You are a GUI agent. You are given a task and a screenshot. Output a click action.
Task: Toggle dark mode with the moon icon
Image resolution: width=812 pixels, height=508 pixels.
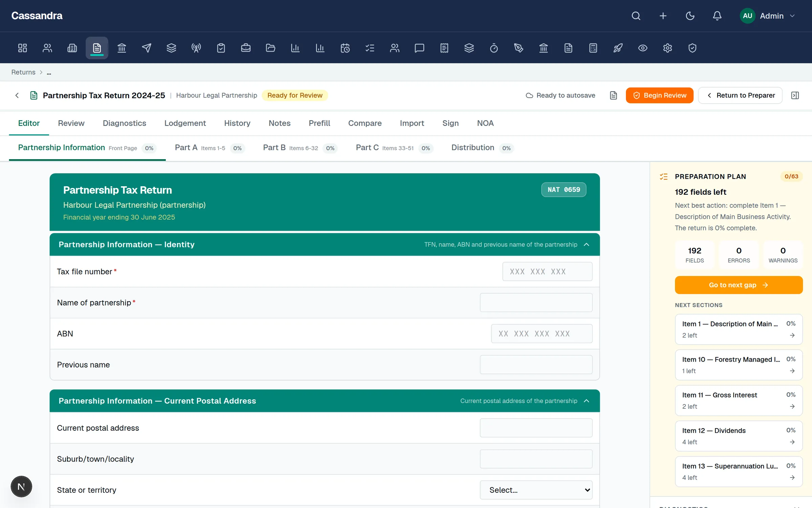click(690, 16)
